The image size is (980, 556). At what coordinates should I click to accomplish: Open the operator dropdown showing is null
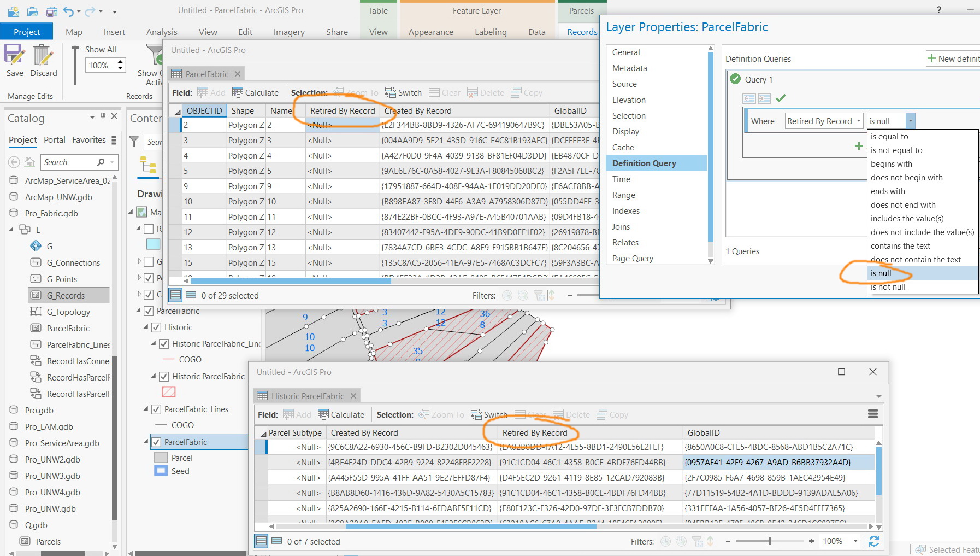910,121
